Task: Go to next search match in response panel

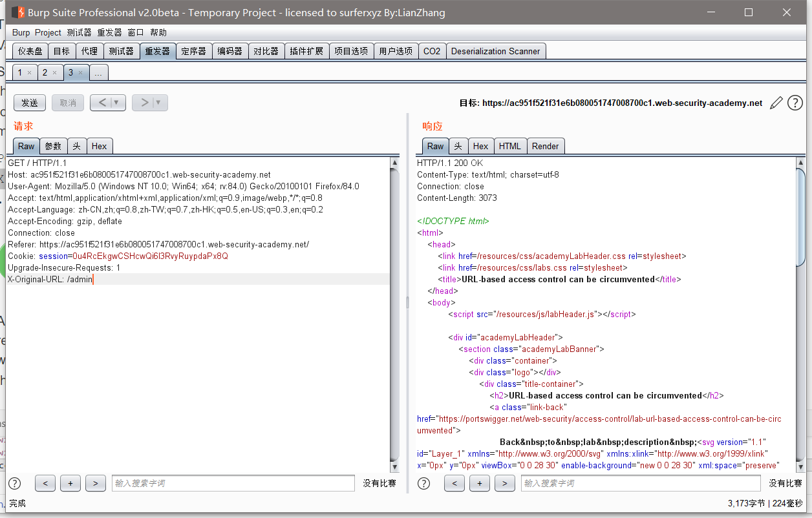Action: tap(505, 483)
